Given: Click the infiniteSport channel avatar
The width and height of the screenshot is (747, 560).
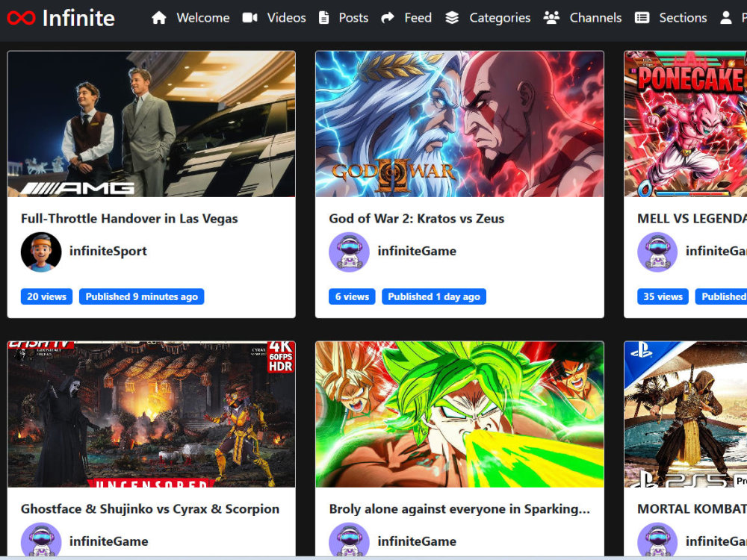Looking at the screenshot, I should coord(41,252).
